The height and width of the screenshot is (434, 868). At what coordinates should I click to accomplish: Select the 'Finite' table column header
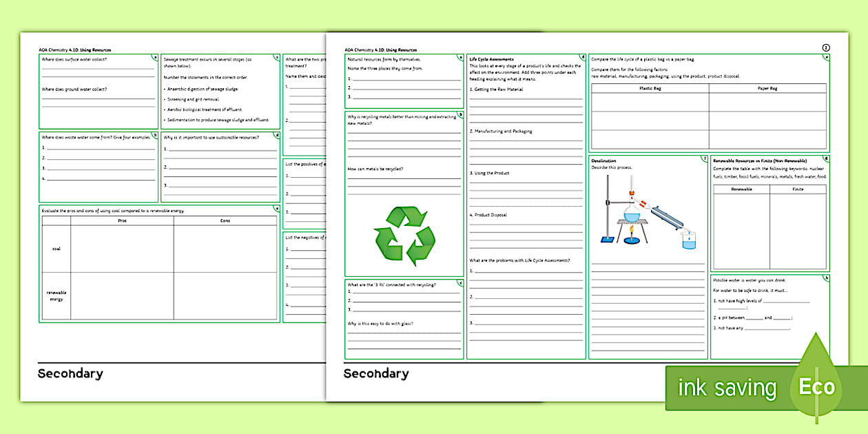click(798, 189)
